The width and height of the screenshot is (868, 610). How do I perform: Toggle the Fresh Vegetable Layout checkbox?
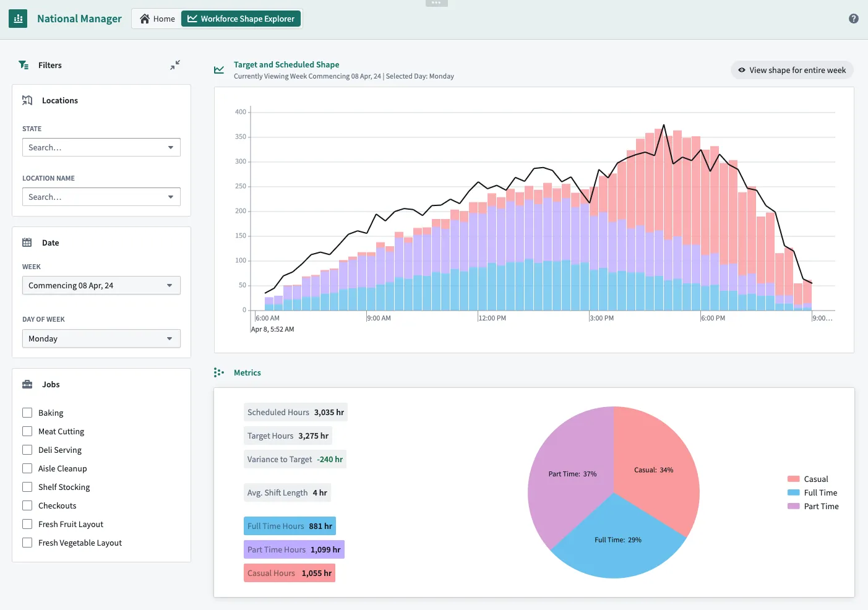tap(27, 543)
